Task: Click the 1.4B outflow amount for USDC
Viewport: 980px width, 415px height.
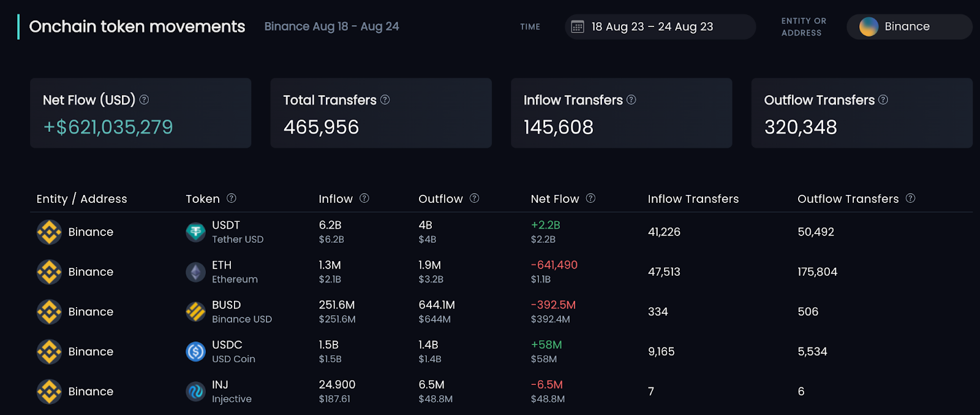Action: point(428,345)
